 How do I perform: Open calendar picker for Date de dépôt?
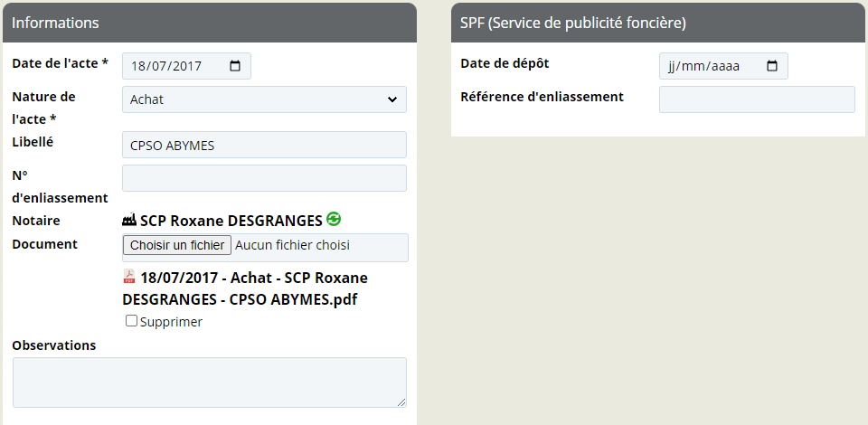pos(771,66)
